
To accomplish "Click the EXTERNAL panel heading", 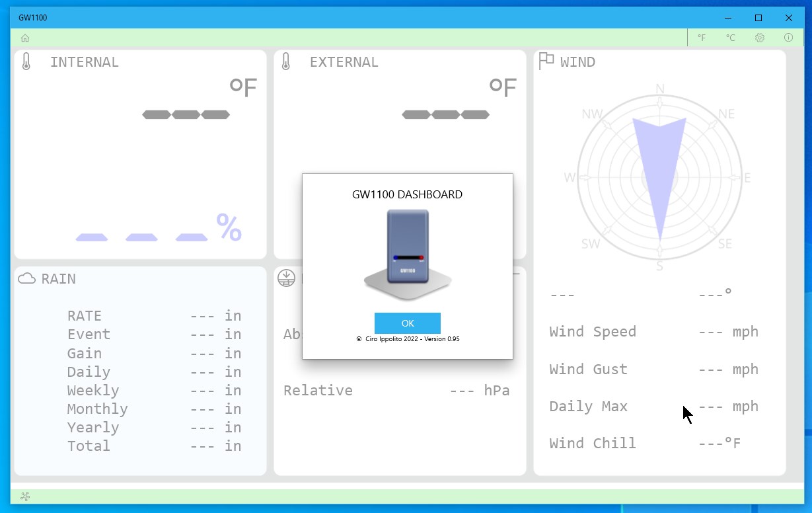I will point(344,62).
